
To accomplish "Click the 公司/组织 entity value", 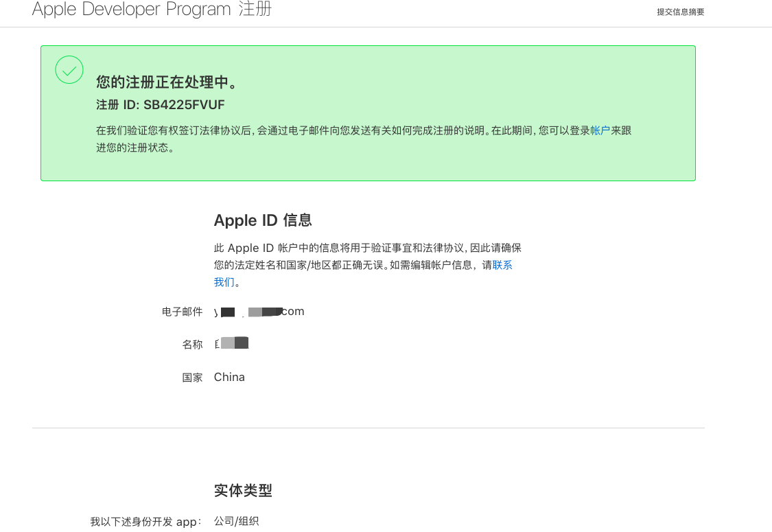I will tap(236, 521).
